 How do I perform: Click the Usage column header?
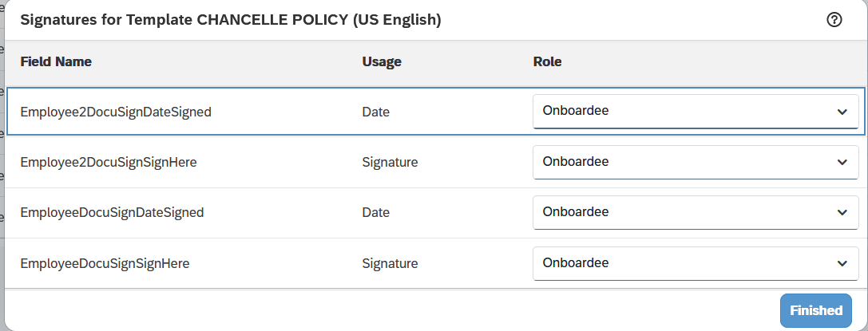coord(382,62)
